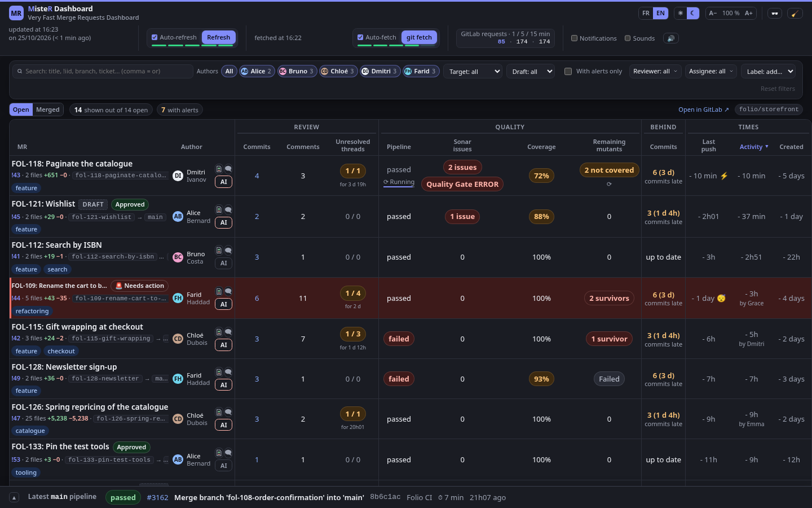The image size is (812, 508).
Task: Click the AI badge on the FOL-121 Wishlist row
Action: coord(224,222)
